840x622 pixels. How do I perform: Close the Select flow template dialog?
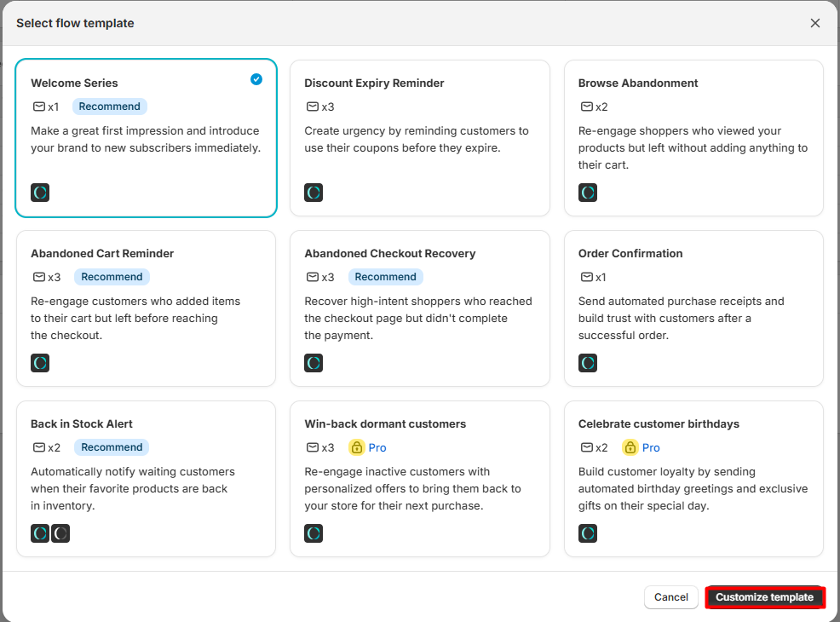(815, 23)
